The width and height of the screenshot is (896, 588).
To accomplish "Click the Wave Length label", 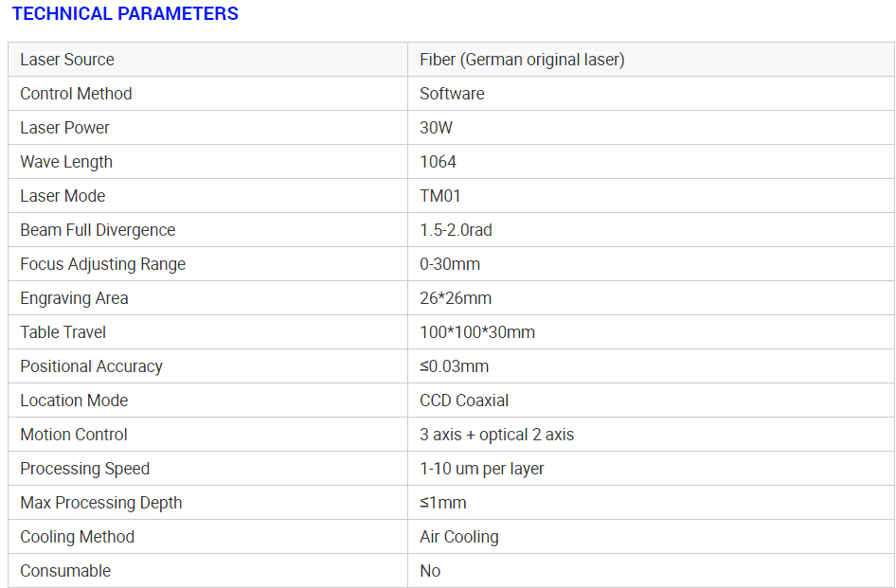I will pos(66,162).
